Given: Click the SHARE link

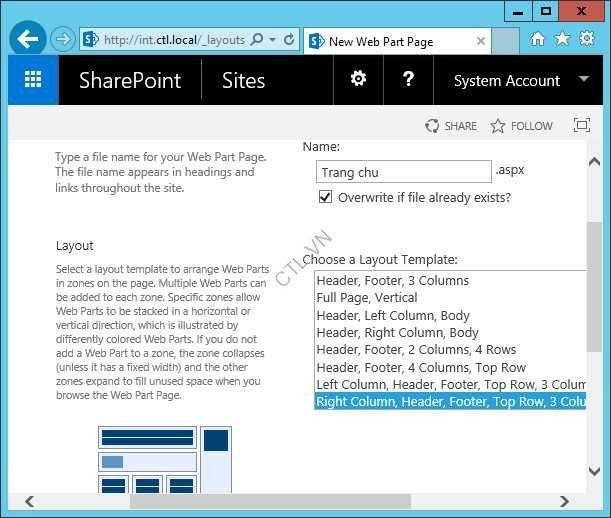Looking at the screenshot, I should click(x=451, y=126).
